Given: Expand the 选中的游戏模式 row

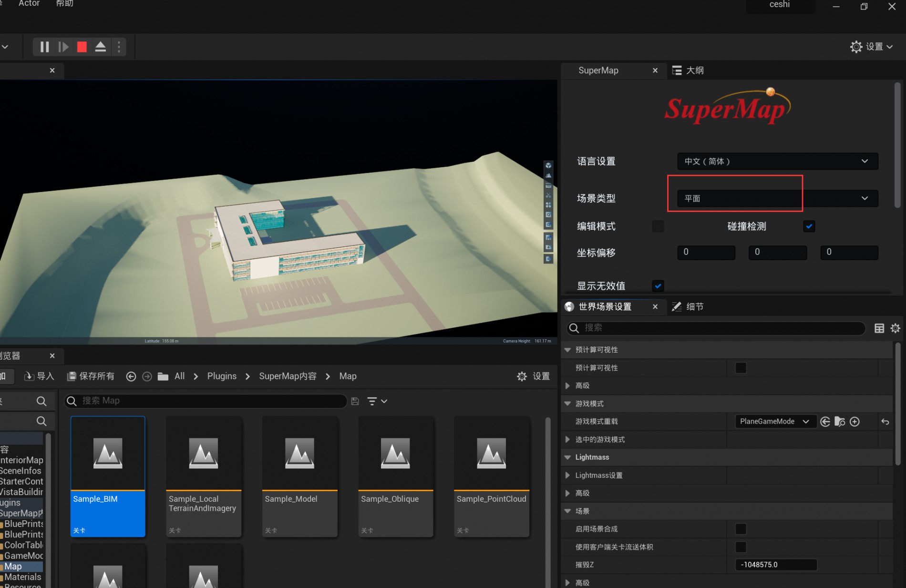Looking at the screenshot, I should [567, 439].
